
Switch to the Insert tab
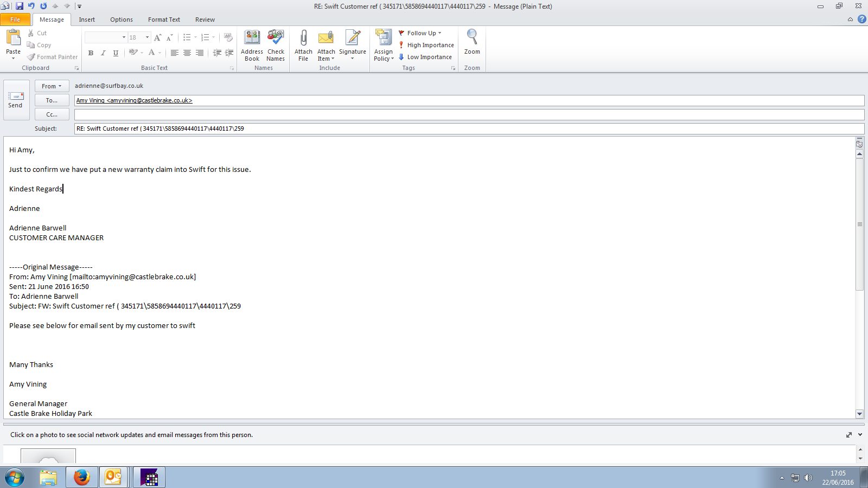click(87, 20)
